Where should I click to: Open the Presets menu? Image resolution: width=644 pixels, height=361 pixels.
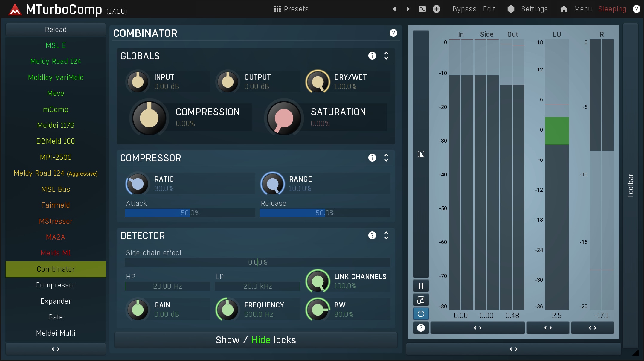[x=291, y=9]
